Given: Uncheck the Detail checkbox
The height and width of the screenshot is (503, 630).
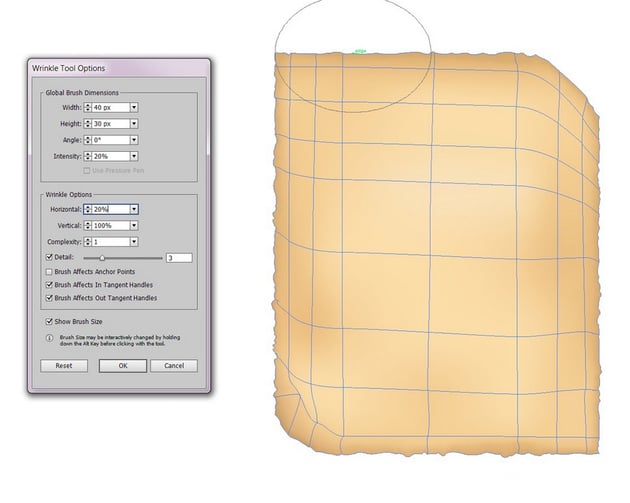Looking at the screenshot, I should [x=49, y=257].
